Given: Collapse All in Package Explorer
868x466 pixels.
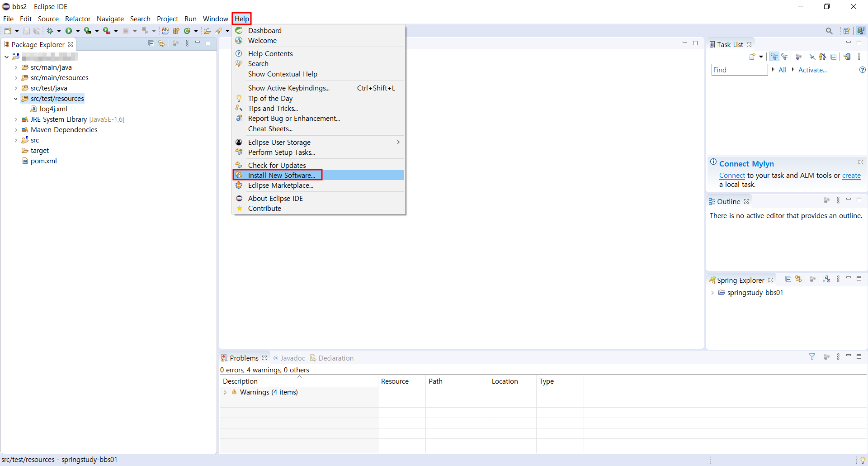Looking at the screenshot, I should click(151, 43).
